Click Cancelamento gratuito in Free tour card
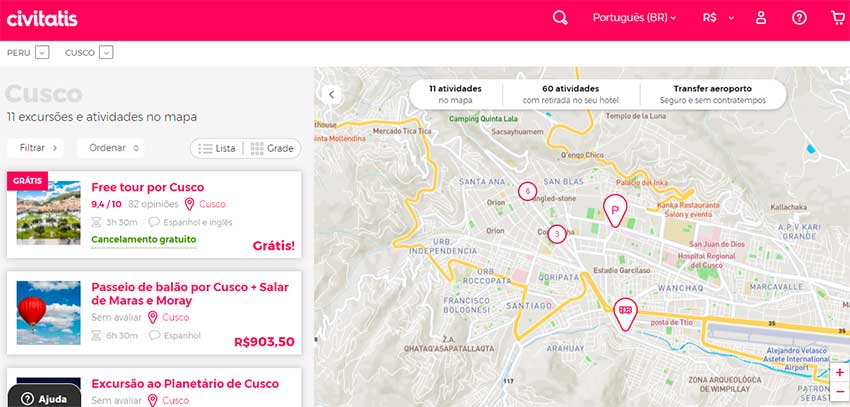This screenshot has height=407, width=850. 144,240
